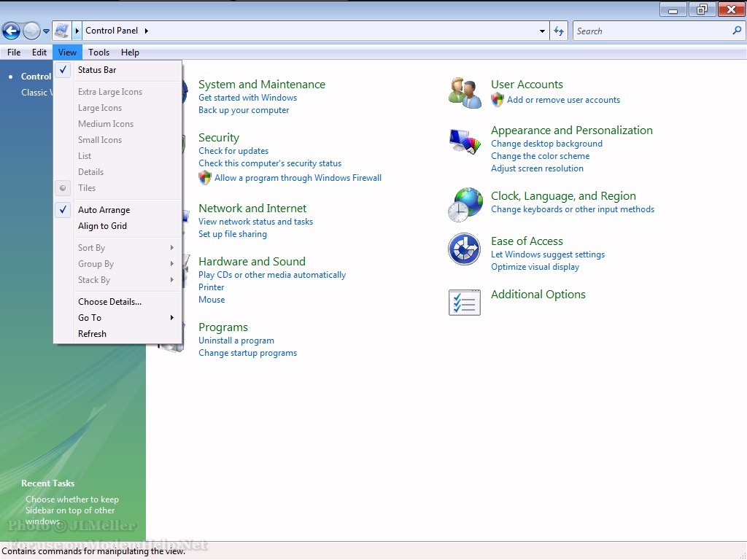Choose the Choose Details... menu entry
This screenshot has width=747, height=560.
coord(109,302)
